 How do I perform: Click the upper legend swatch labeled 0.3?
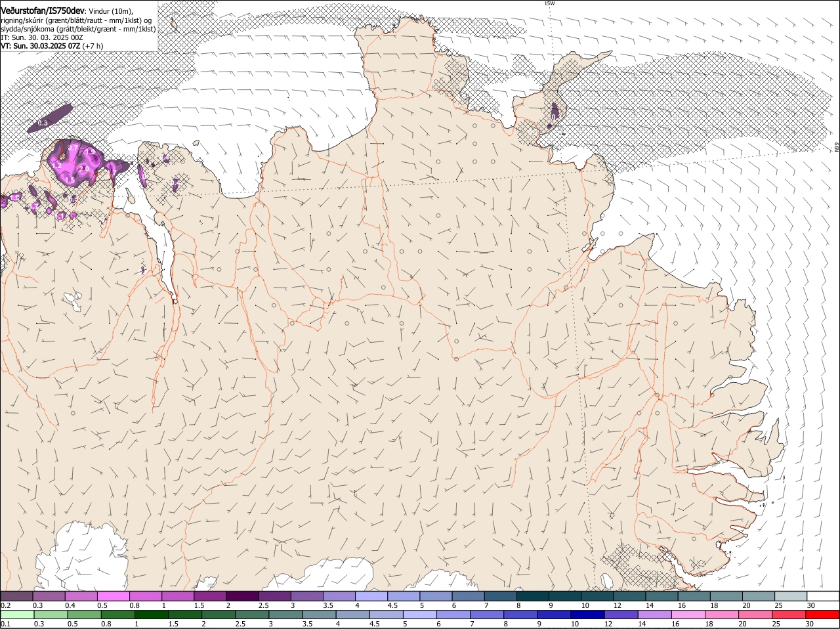[49, 596]
